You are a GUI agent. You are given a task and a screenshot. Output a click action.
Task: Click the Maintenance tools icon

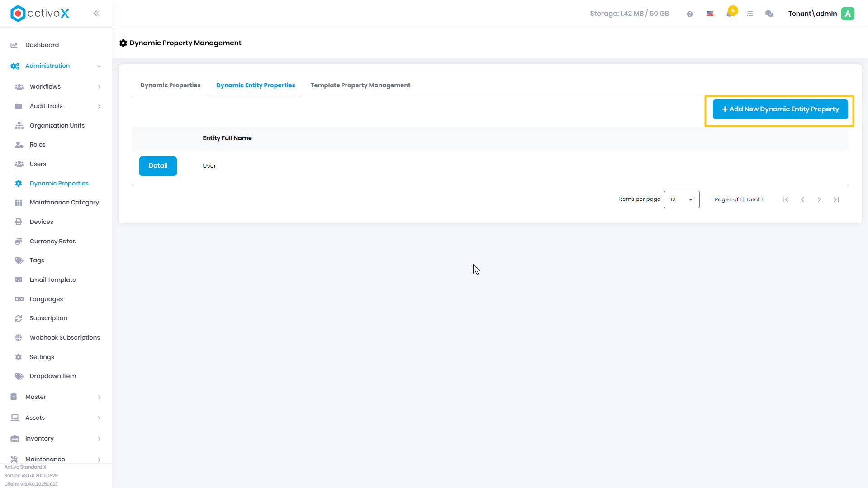[14, 459]
